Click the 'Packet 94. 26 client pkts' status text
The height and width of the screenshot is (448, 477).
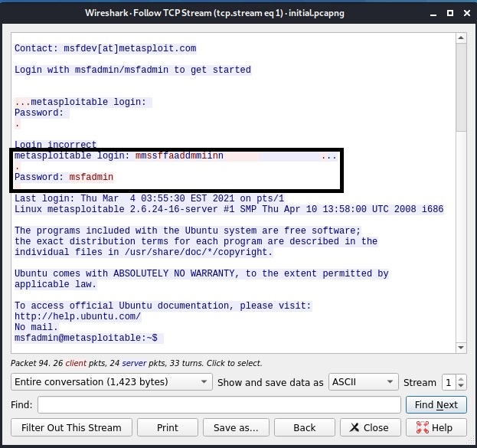pyautogui.click(x=136, y=363)
